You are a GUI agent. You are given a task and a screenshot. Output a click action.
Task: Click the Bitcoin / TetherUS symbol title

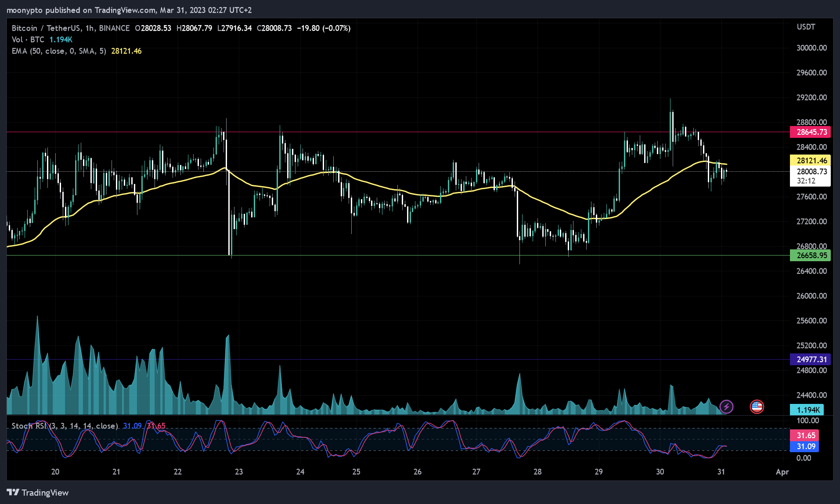[x=71, y=28]
